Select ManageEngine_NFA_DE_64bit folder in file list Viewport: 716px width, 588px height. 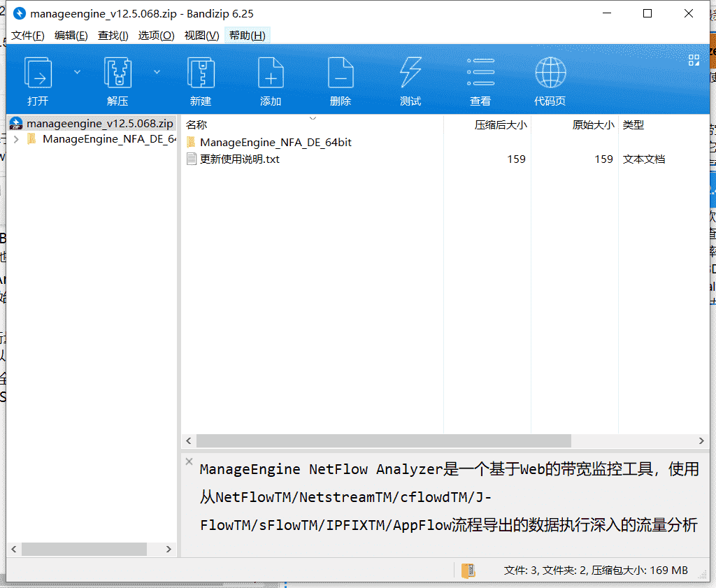(x=275, y=143)
